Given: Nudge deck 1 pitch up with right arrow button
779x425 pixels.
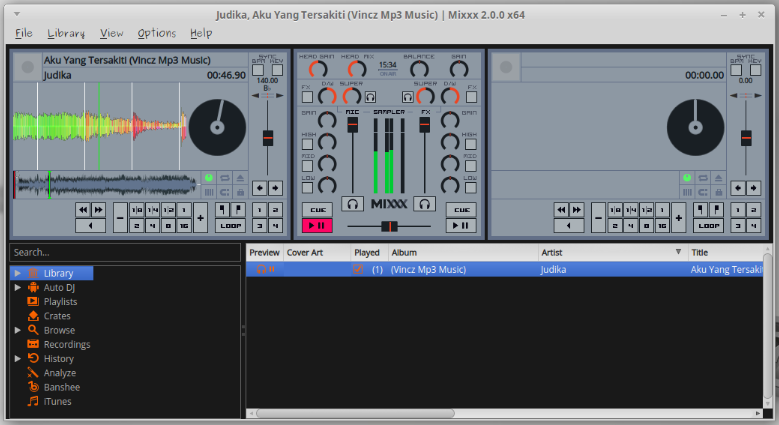Looking at the screenshot, I should 275,188.
